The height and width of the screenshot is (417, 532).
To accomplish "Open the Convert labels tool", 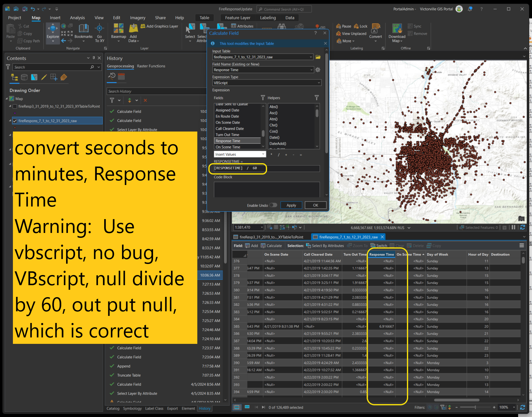I will (x=376, y=33).
